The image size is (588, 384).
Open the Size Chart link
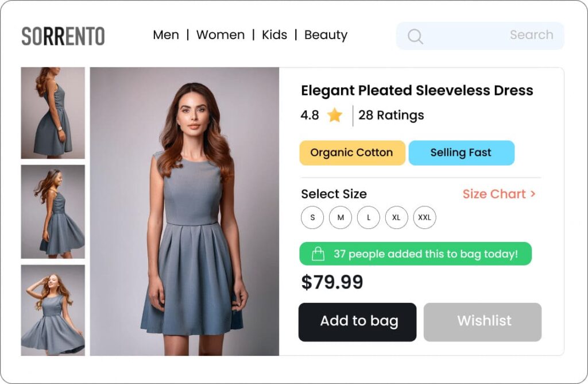[x=499, y=194]
